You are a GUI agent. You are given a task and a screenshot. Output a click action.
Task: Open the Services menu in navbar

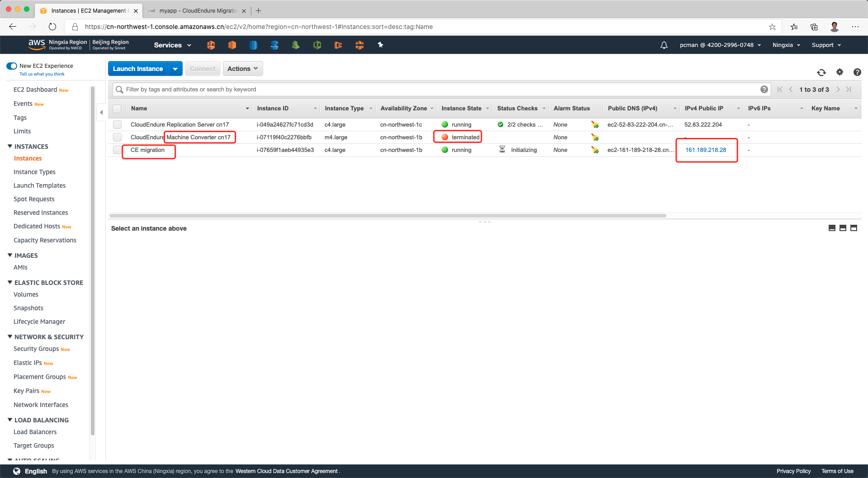tap(172, 45)
